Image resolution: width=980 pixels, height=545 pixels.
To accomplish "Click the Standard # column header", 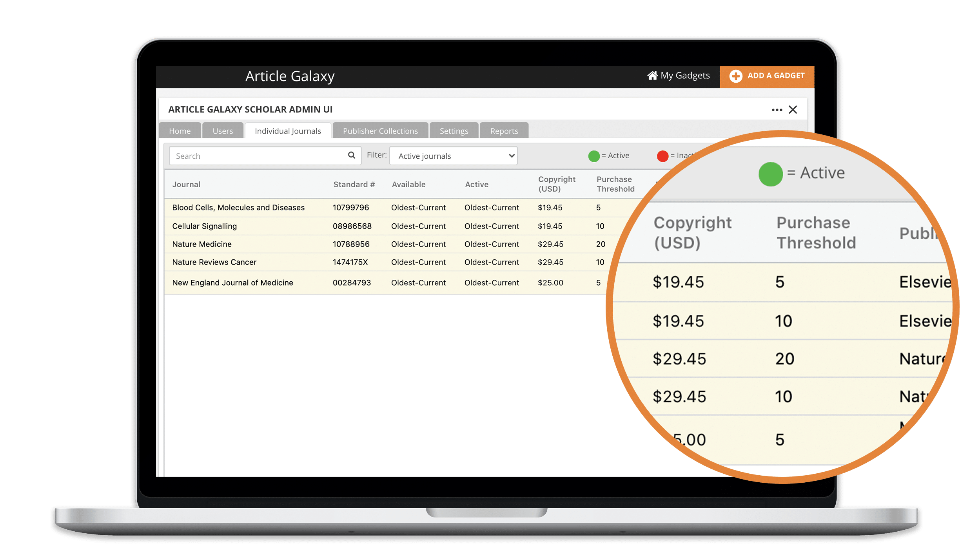I will coord(354,185).
